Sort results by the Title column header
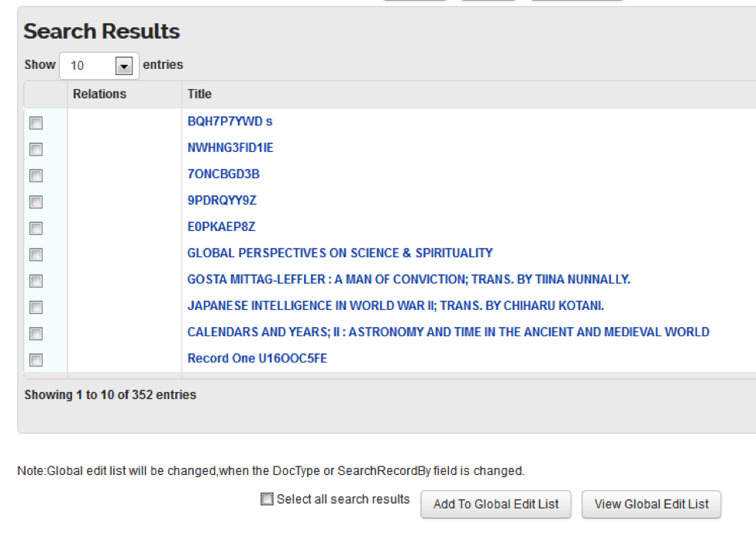The width and height of the screenshot is (756, 540). (x=199, y=94)
